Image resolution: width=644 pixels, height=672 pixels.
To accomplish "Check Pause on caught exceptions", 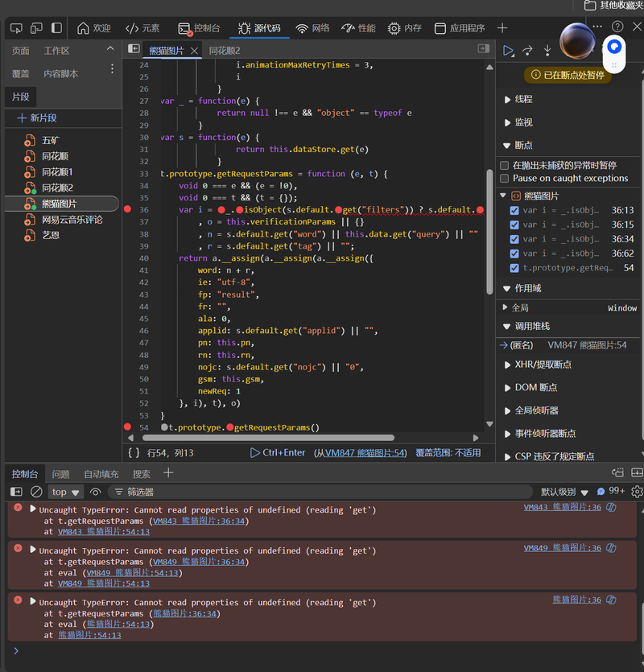I will [505, 179].
